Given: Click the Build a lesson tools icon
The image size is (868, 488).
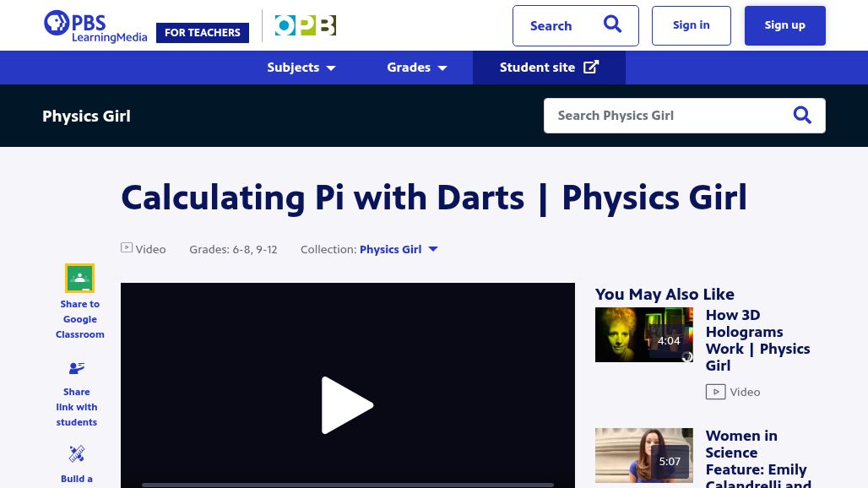Looking at the screenshot, I should (77, 453).
